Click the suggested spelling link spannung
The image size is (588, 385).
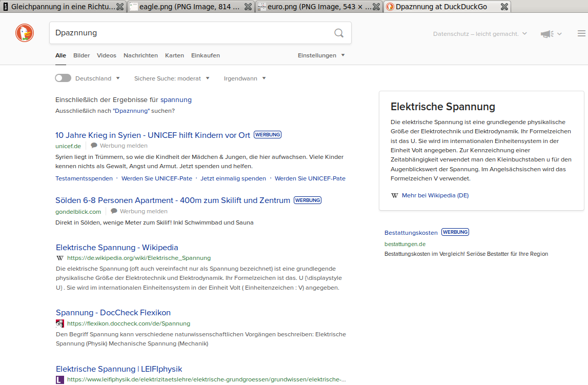point(176,100)
